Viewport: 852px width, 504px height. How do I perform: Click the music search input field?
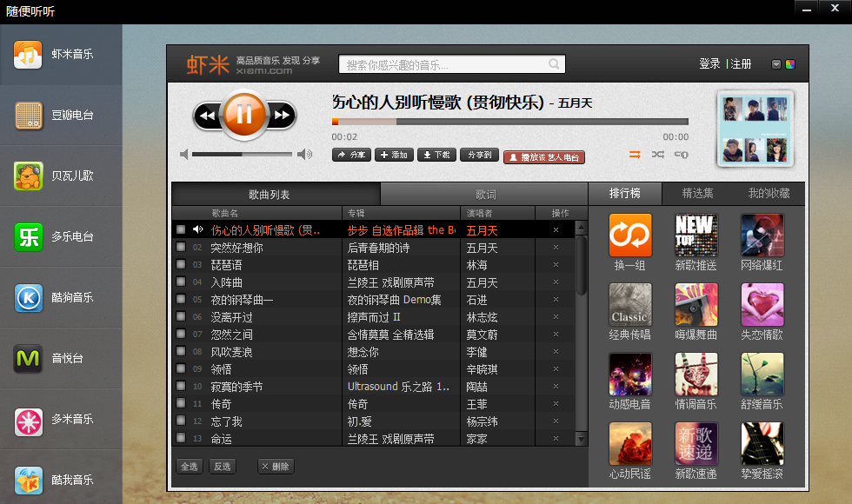452,64
